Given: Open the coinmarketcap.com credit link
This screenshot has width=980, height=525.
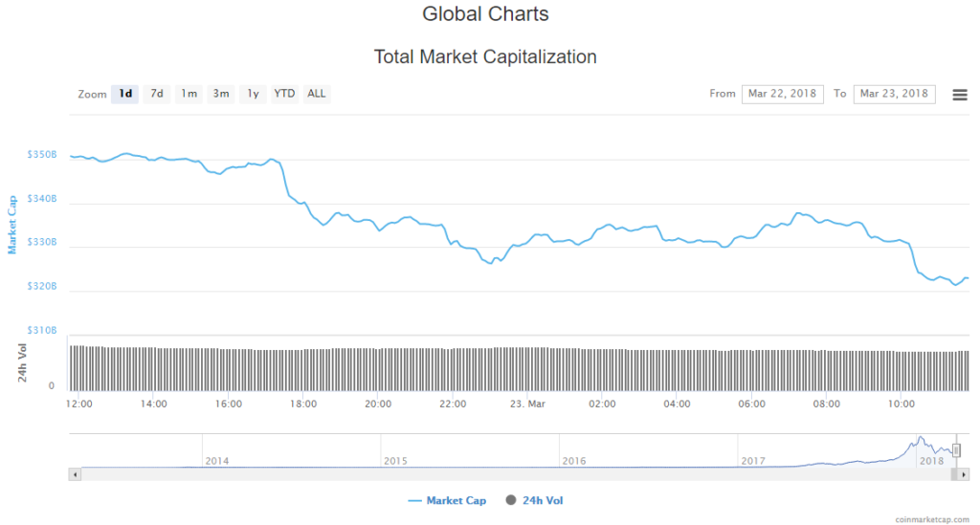Looking at the screenshot, I should tap(933, 518).
